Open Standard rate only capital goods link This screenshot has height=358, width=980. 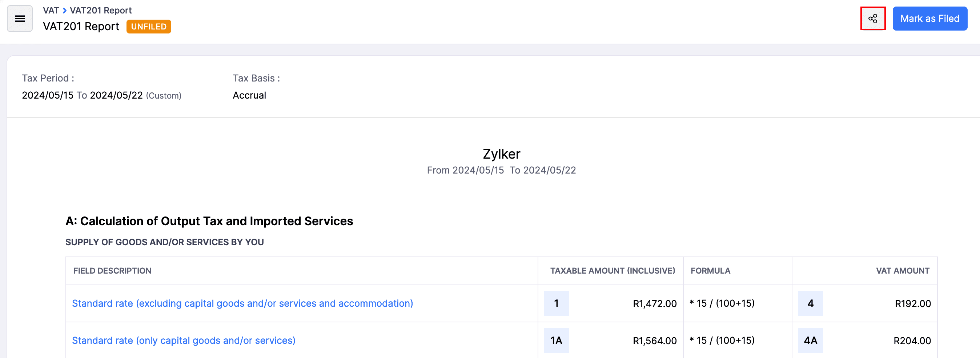183,340
